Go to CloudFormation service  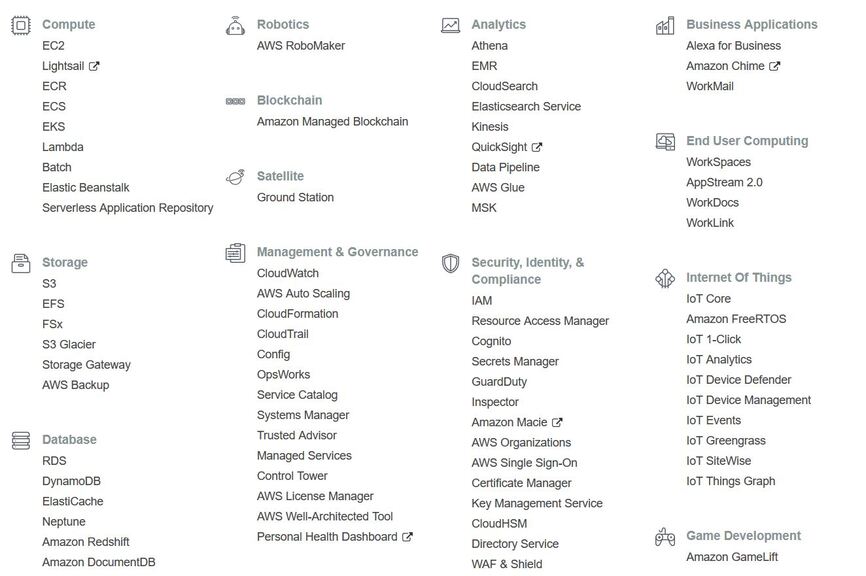point(297,314)
